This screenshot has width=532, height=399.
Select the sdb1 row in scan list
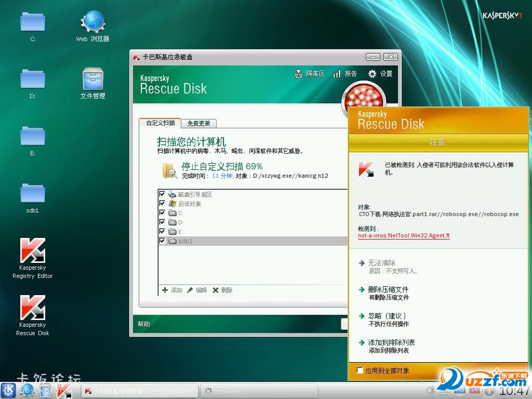click(x=253, y=241)
